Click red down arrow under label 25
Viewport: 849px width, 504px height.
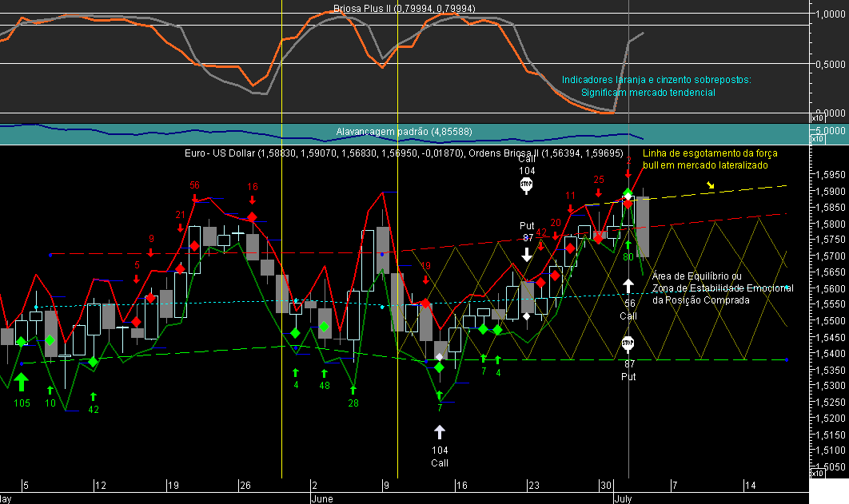tap(598, 192)
